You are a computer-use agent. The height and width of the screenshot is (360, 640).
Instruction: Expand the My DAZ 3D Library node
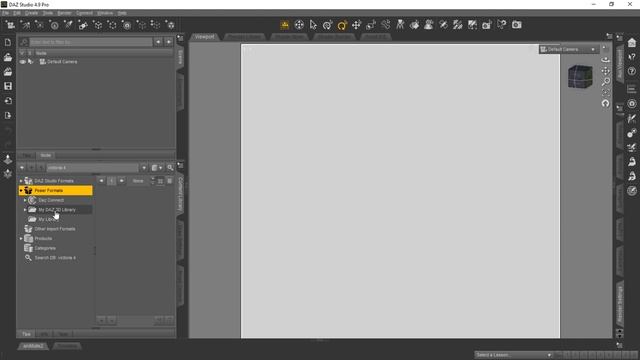pos(25,210)
